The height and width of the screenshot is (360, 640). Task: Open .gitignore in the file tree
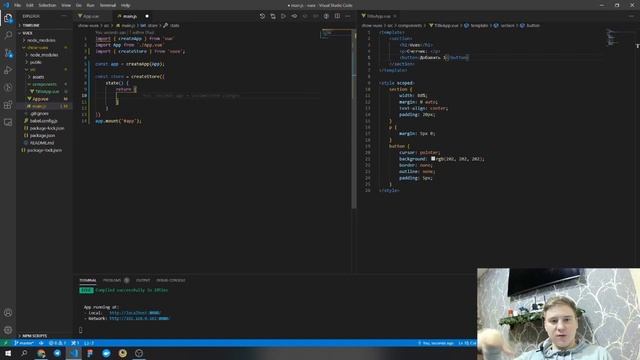pyautogui.click(x=44, y=113)
